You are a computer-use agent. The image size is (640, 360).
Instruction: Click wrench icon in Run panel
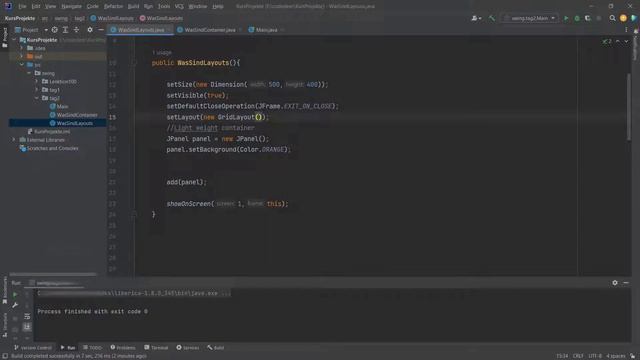[x=15, y=305]
